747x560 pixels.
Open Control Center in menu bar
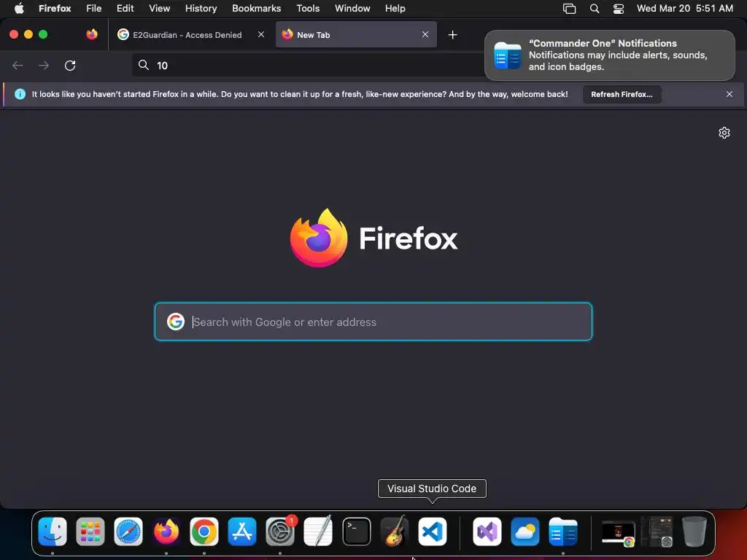pos(619,8)
